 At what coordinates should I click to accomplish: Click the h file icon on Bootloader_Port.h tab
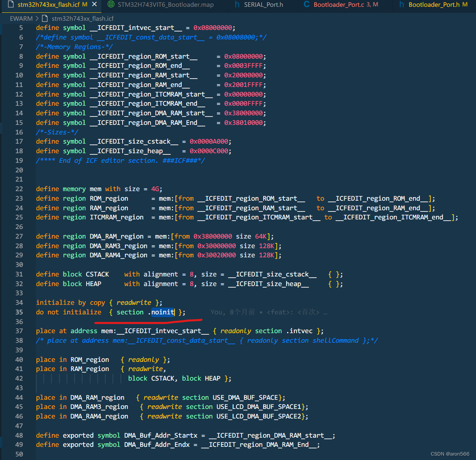coord(402,4)
